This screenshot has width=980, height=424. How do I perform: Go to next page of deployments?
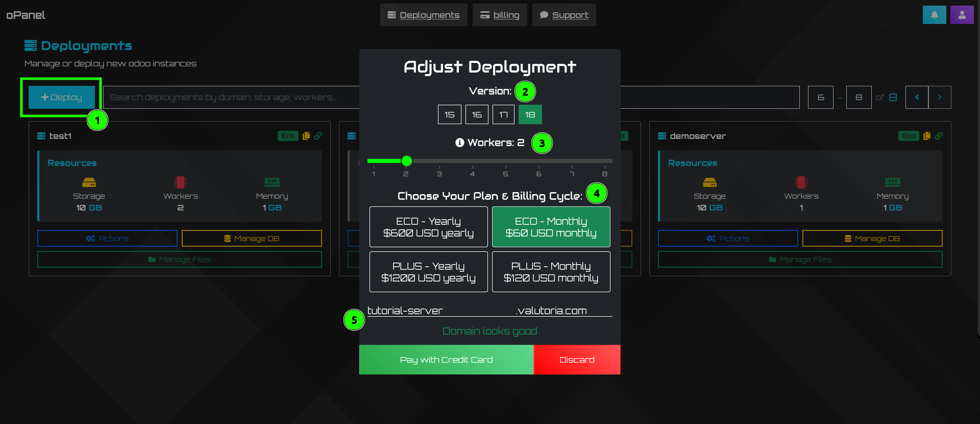coord(940,97)
